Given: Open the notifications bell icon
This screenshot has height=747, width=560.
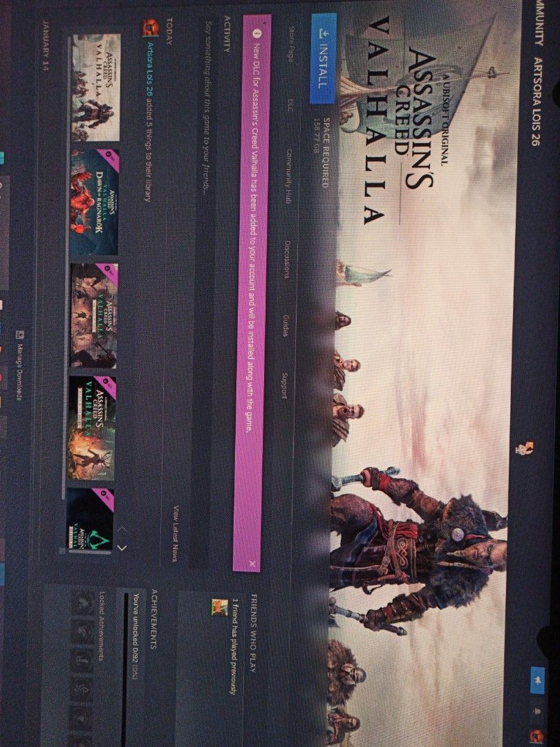Looking at the screenshot, I should (538, 711).
